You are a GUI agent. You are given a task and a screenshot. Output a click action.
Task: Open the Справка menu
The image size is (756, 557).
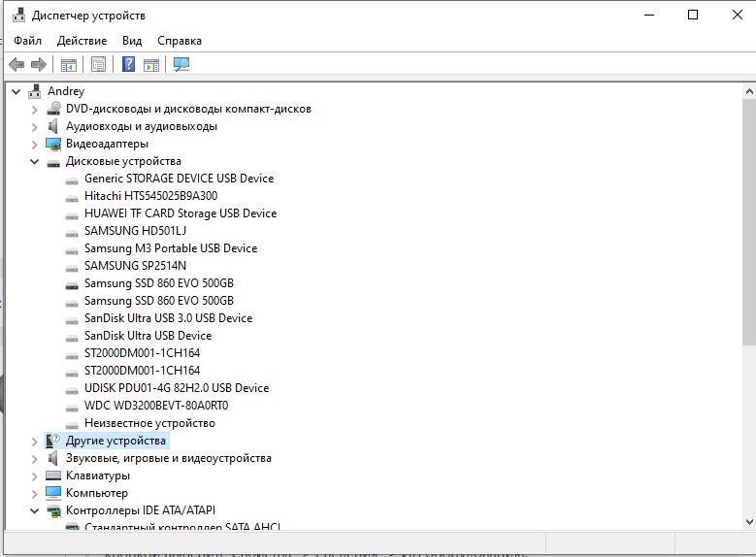(x=180, y=41)
